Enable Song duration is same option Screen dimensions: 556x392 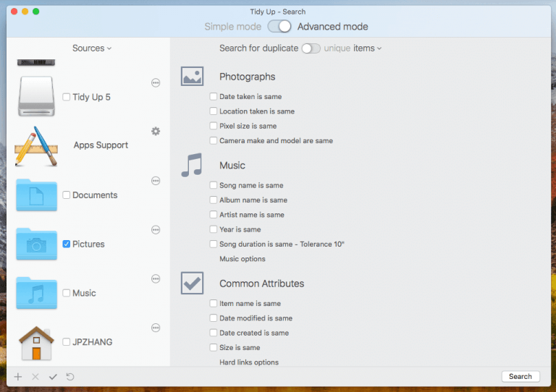coord(214,244)
